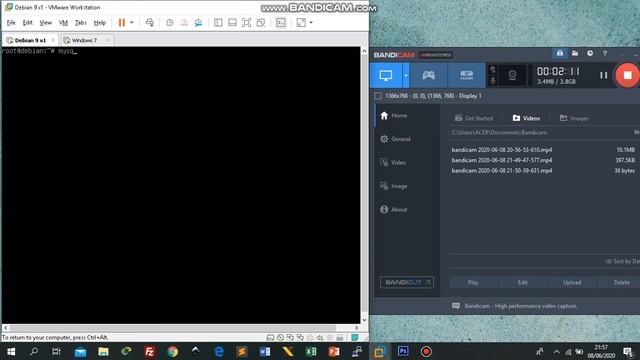Toggle the checkbox beside 1366x768 Display 1
This screenshot has width=640, height=360.
coord(378,96)
